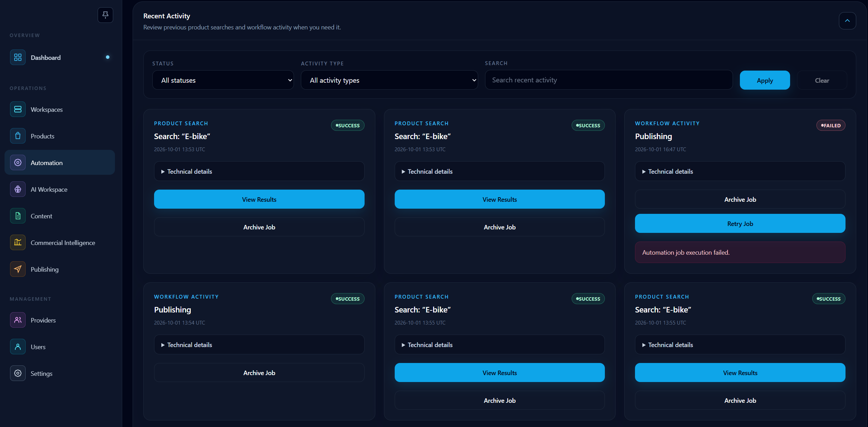Click the AI Workspace brain icon
The height and width of the screenshot is (427, 868).
[18, 189]
